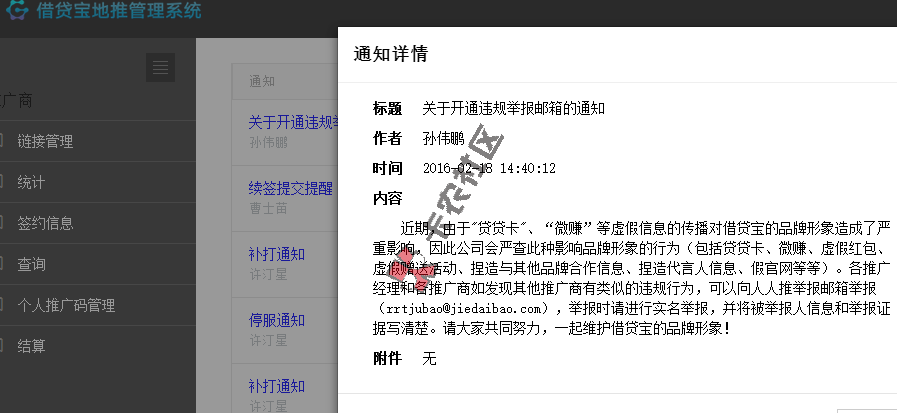The image size is (897, 413).
Task: Open the 停服通知 notice link
Action: pyautogui.click(x=276, y=320)
